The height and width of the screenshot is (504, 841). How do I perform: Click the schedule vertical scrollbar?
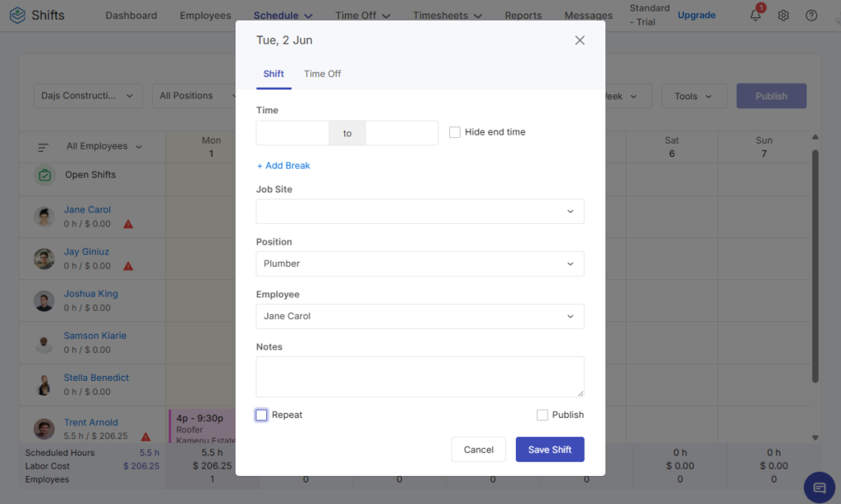tap(816, 265)
